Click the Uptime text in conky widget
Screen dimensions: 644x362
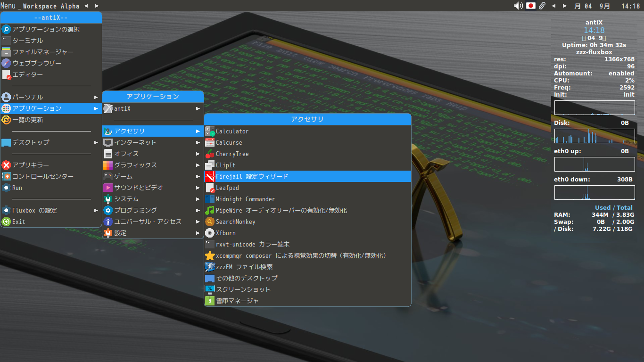[x=594, y=45]
